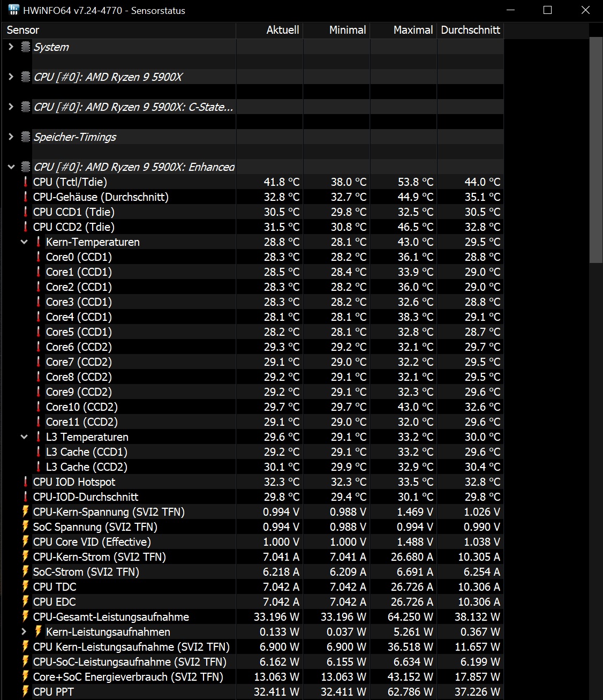This screenshot has height=700, width=603.
Task: Click the Maximal column header
Action: [x=403, y=30]
